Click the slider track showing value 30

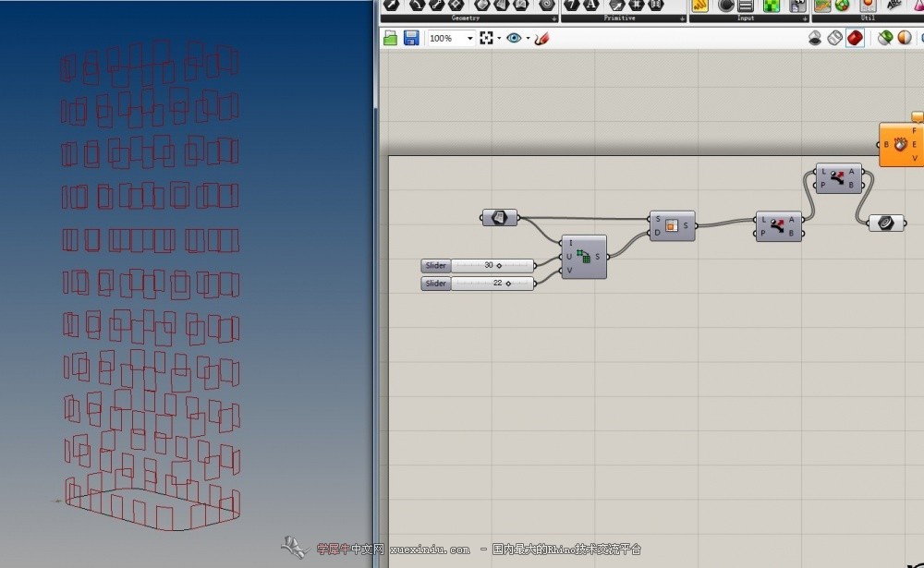[492, 266]
